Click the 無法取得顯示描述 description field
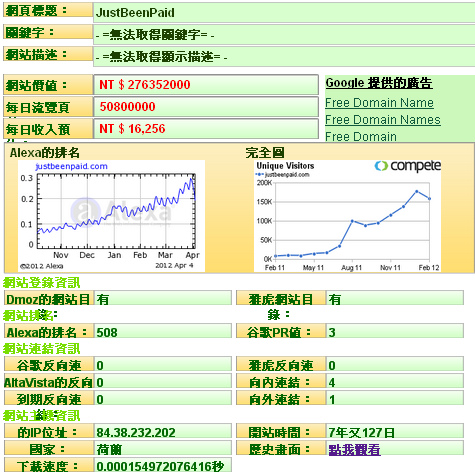This screenshot has width=475, height=474. [x=284, y=57]
